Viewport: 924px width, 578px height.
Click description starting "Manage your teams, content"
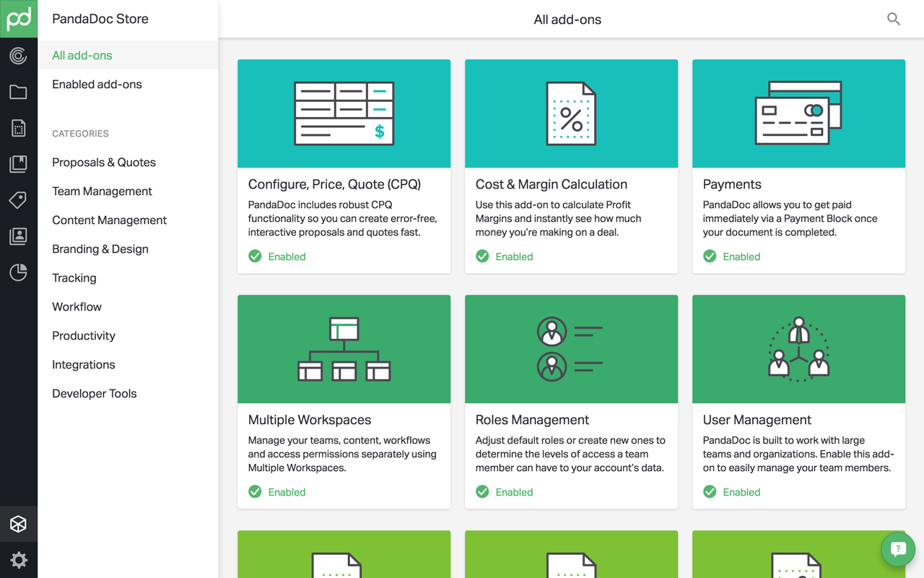coord(343,454)
